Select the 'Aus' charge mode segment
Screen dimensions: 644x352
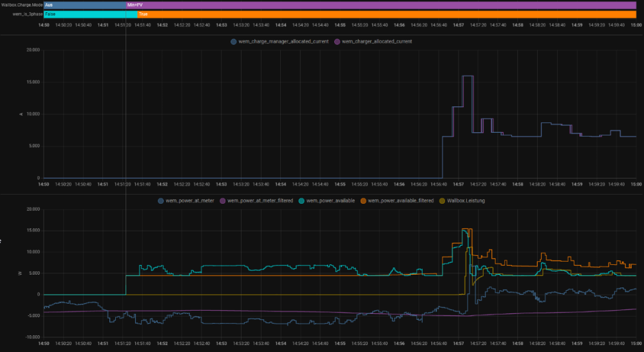tap(84, 5)
